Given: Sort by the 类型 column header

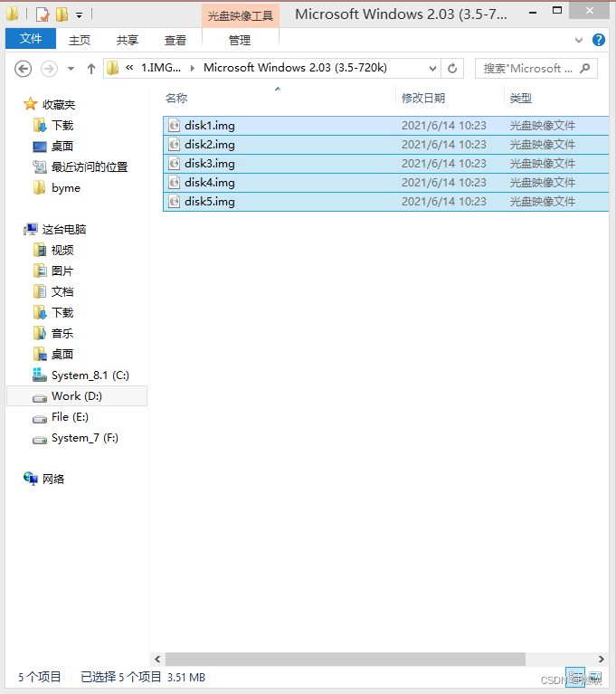Looking at the screenshot, I should [521, 99].
